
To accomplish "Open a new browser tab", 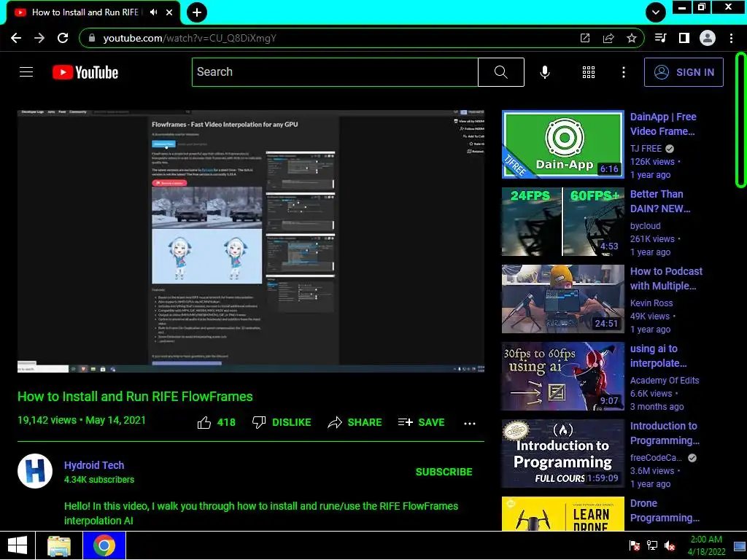I will pos(197,12).
